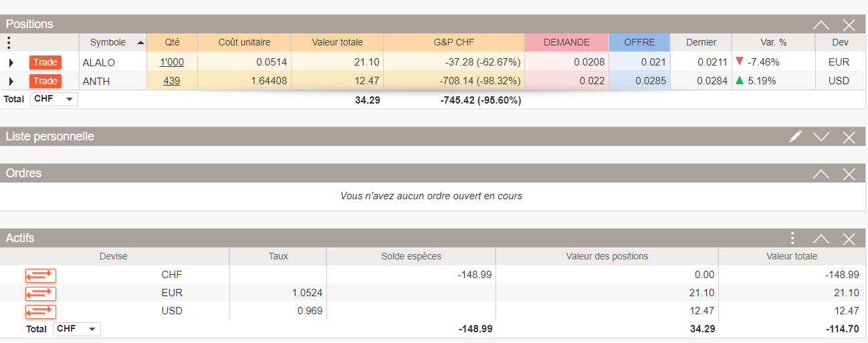Click the EUR currency transfer arrows icon
868x343 pixels.
click(x=41, y=293)
